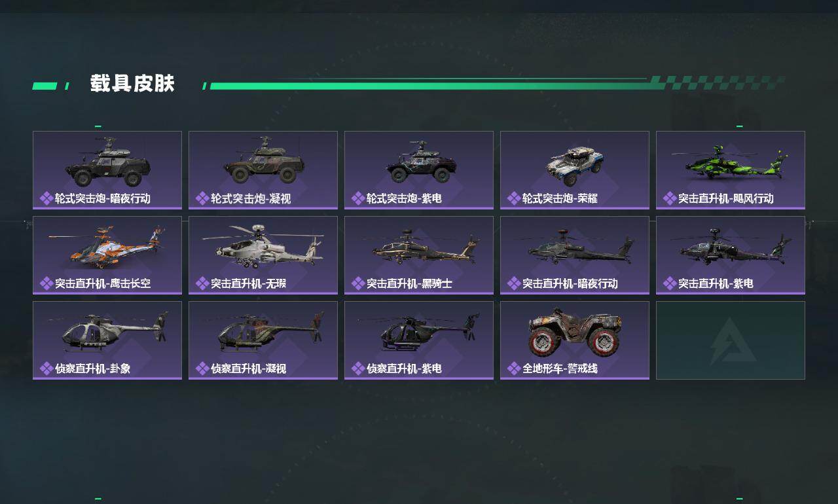Open the 全地形车-警戒线 ATV skin
The width and height of the screenshot is (838, 504).
(x=575, y=340)
